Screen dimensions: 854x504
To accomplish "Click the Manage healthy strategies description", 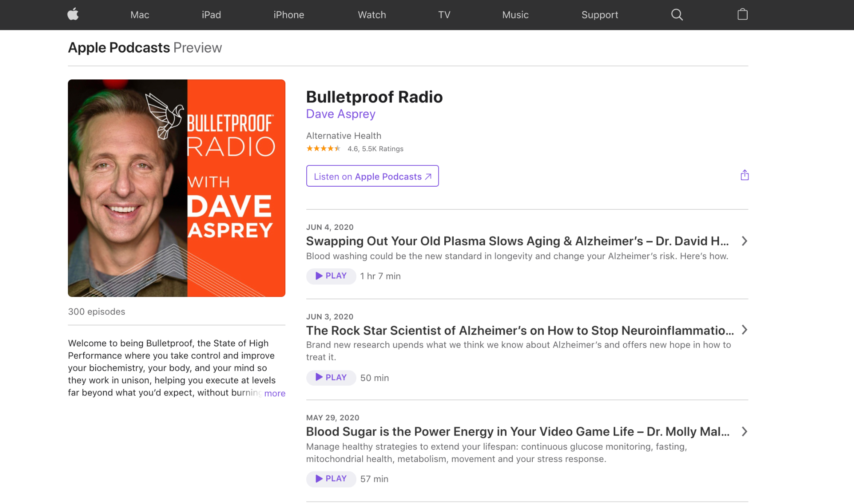I will [497, 453].
